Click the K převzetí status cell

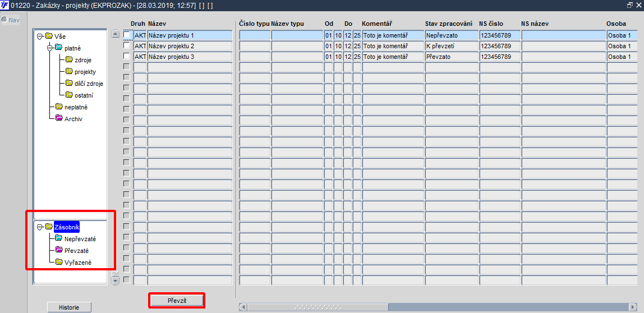452,46
